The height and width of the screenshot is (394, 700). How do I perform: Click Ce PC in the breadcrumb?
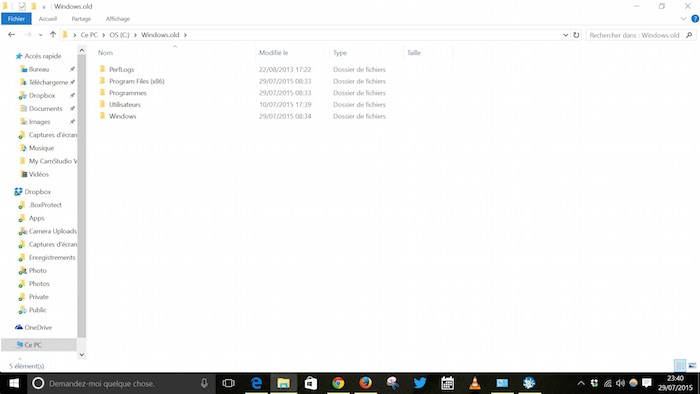coord(89,35)
